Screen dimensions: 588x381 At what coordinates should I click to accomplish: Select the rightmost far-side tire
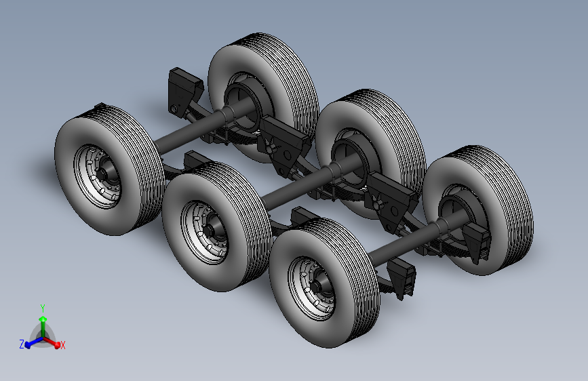[x=479, y=210]
